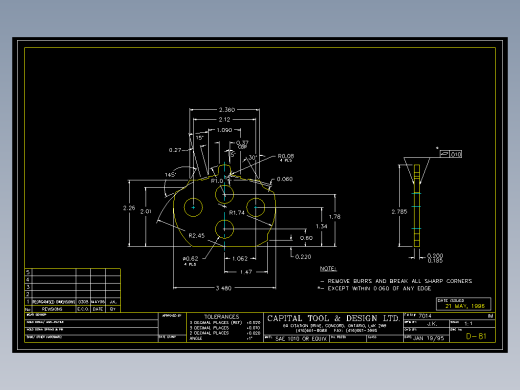The width and height of the screenshot is (520, 390).
Task: Pick the R0.08 radius callout
Action: click(286, 156)
